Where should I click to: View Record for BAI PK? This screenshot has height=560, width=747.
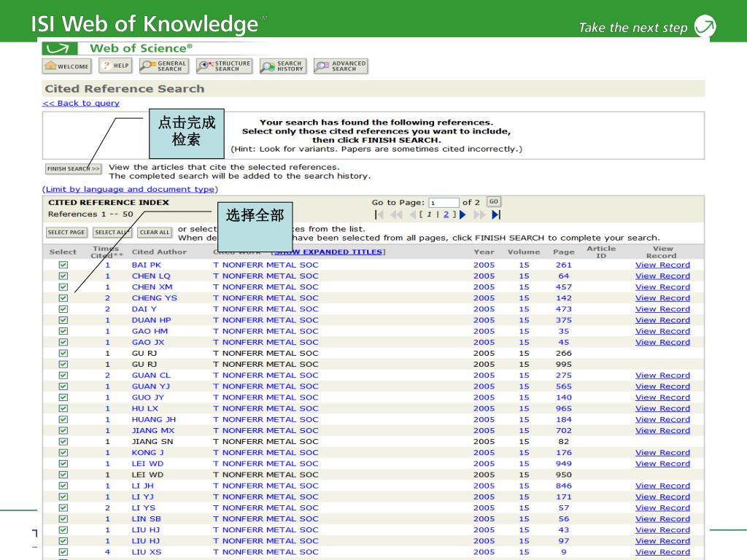click(662, 265)
